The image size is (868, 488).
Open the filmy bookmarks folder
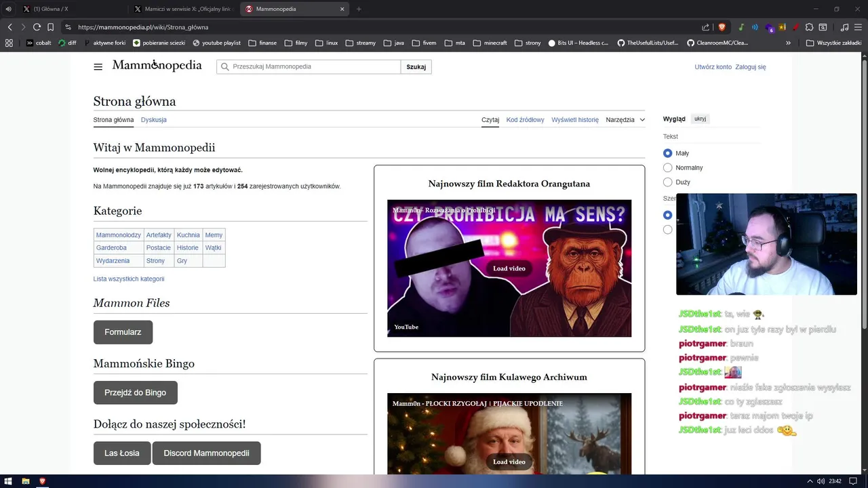[296, 43]
